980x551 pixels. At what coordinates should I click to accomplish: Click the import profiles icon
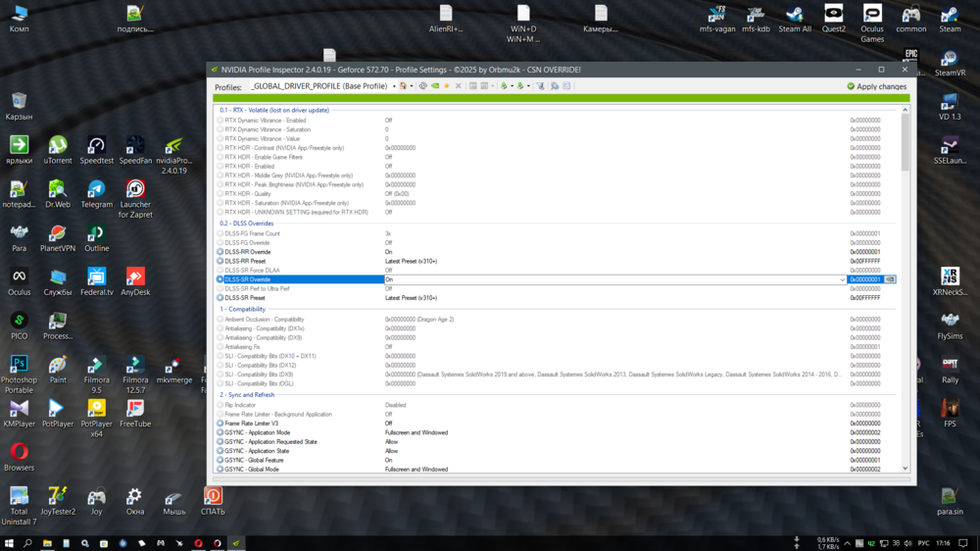[x=520, y=86]
